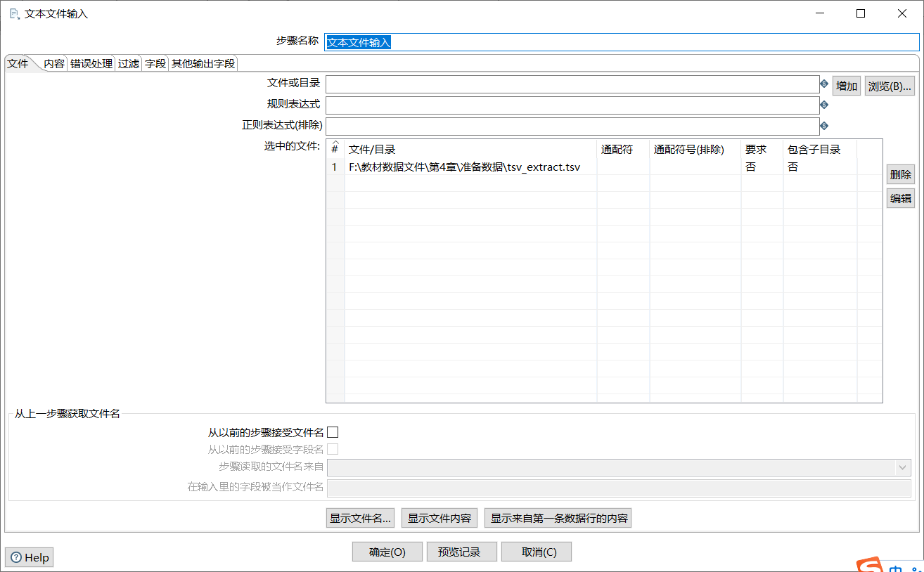Viewport: 924px width, 572px height.
Task: Click 预览记录 button
Action: 462,552
